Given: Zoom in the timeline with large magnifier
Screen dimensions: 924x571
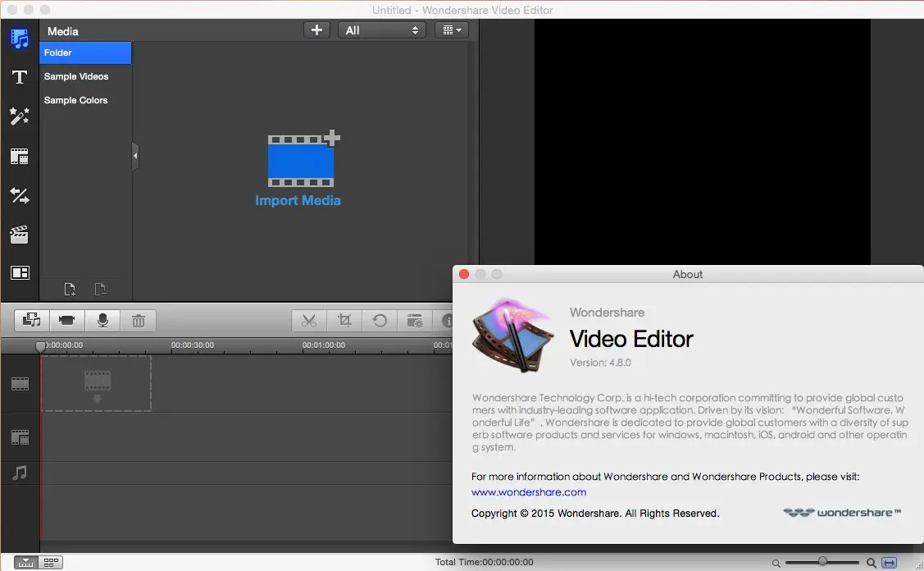Looking at the screenshot, I should (871, 563).
